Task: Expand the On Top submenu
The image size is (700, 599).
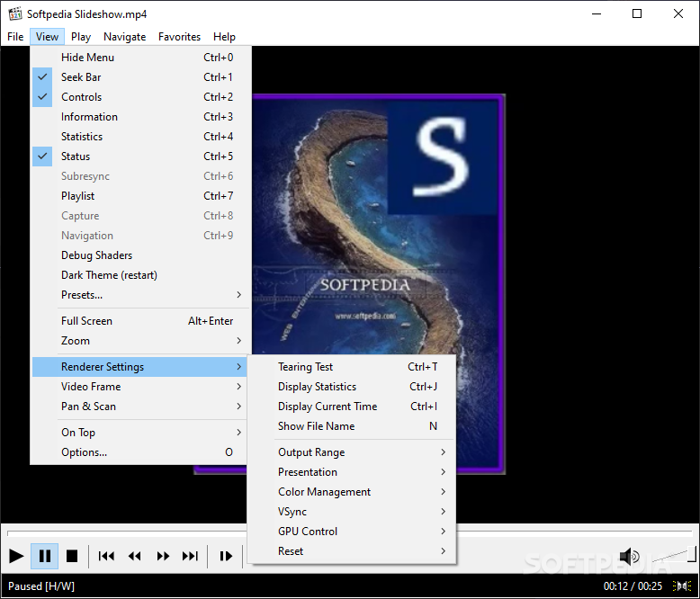Action: pyautogui.click(x=139, y=433)
